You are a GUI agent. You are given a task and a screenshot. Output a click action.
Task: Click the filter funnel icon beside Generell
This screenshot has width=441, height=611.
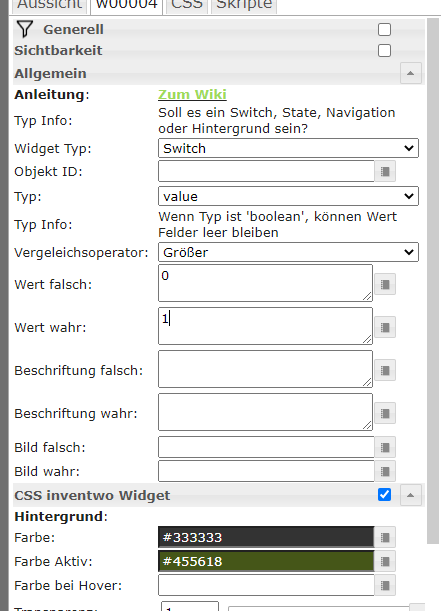(25, 29)
